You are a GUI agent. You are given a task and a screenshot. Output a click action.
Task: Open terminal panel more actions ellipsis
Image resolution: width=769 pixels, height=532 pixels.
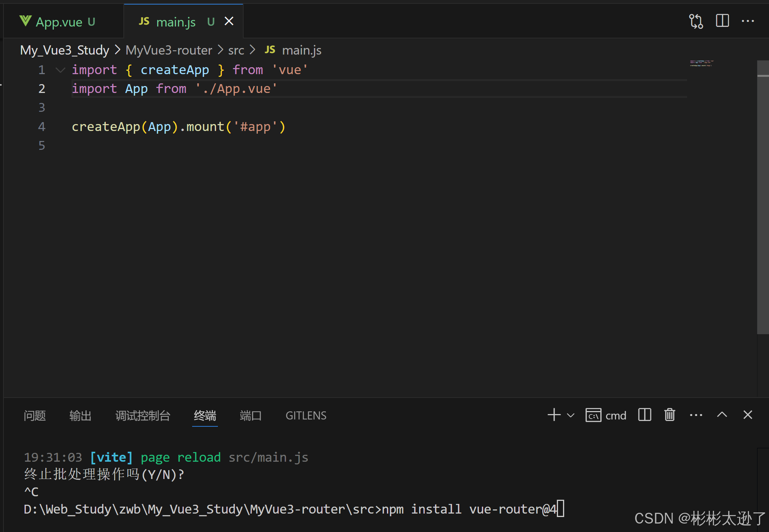(696, 415)
